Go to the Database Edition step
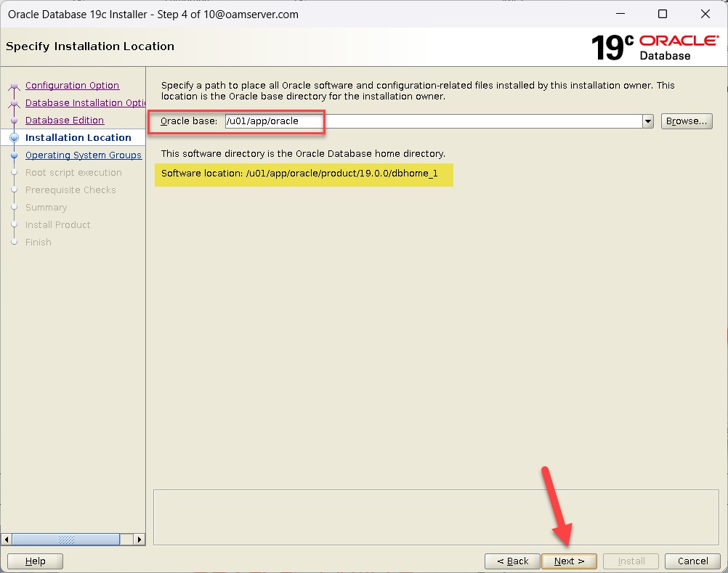Image resolution: width=728 pixels, height=573 pixels. (64, 121)
